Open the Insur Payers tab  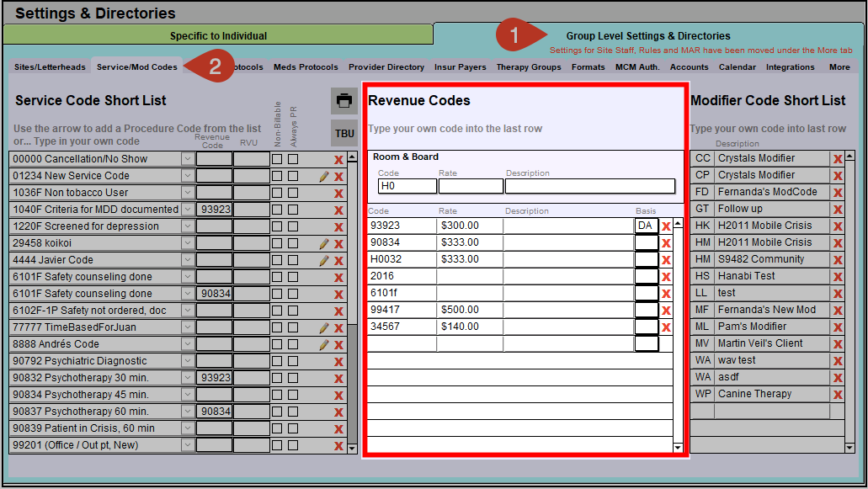(x=460, y=67)
